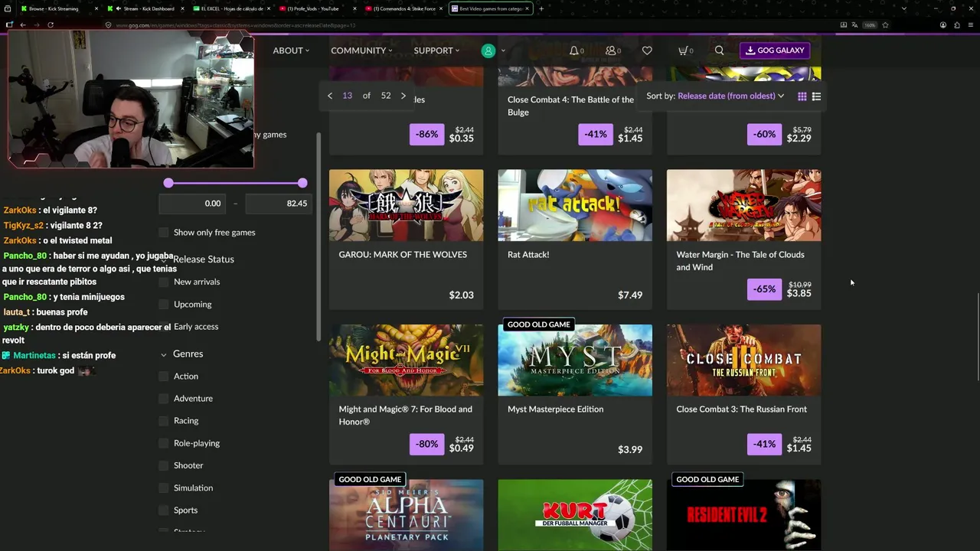Expand the SUPPORT menu

(x=436, y=51)
